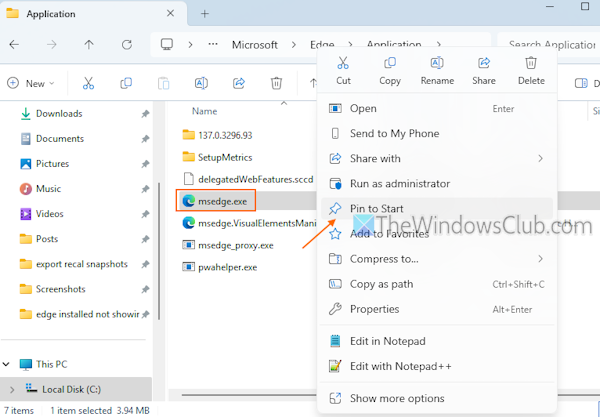The width and height of the screenshot is (600, 417).
Task: Open the New dropdown button
Action: point(31,83)
